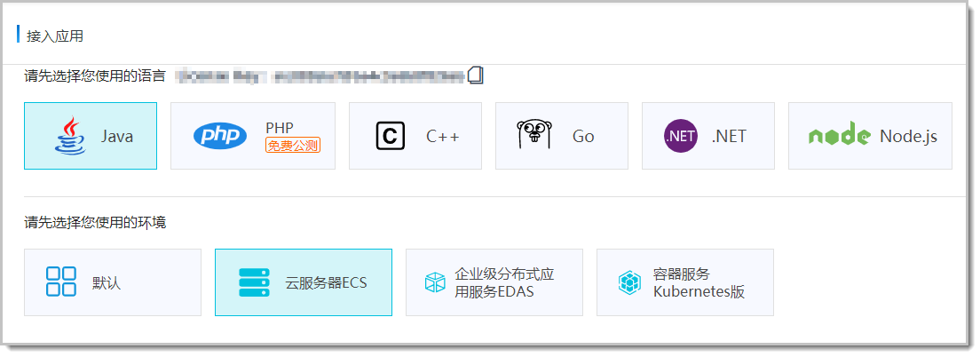Click the 请先选择您使用的环境 label
The width and height of the screenshot is (980, 357).
coord(95,223)
